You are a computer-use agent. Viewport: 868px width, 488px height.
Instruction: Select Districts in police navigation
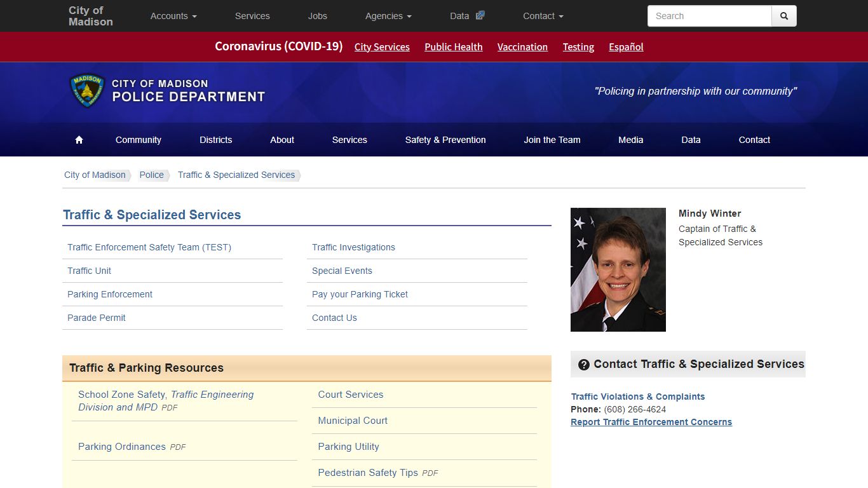[x=216, y=140]
